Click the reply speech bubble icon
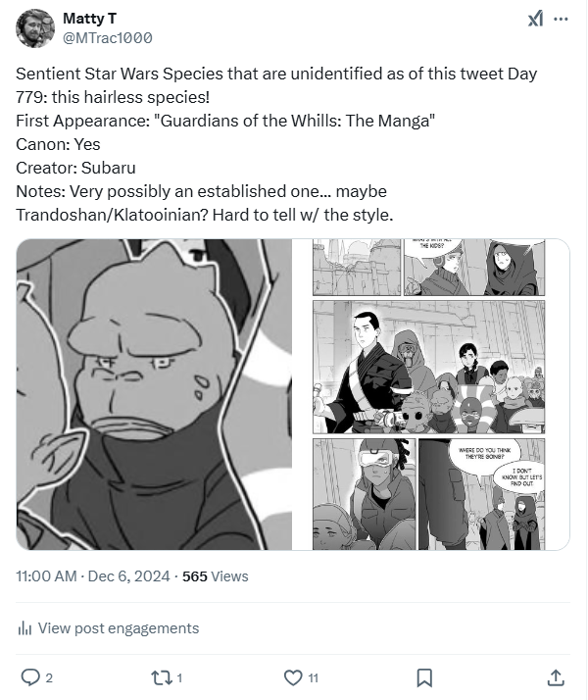The width and height of the screenshot is (588, 700). point(29,676)
